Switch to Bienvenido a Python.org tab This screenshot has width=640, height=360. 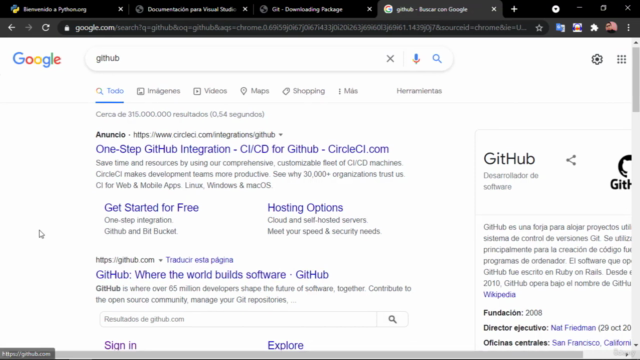pos(54,9)
